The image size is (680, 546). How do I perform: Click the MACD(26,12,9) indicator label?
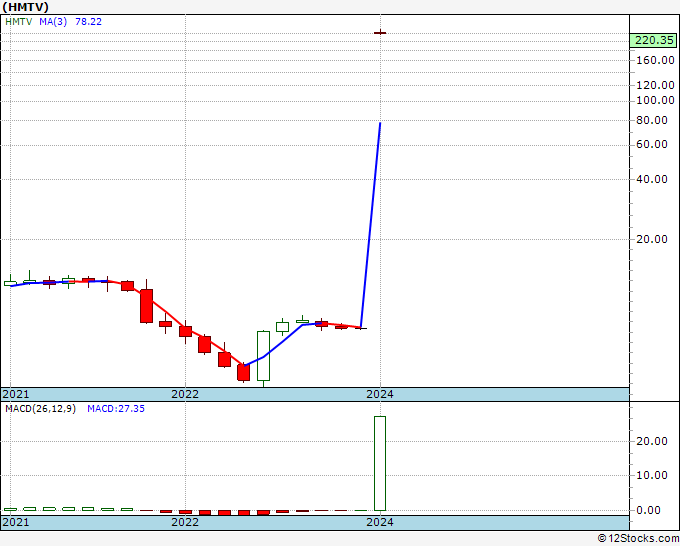coord(40,409)
